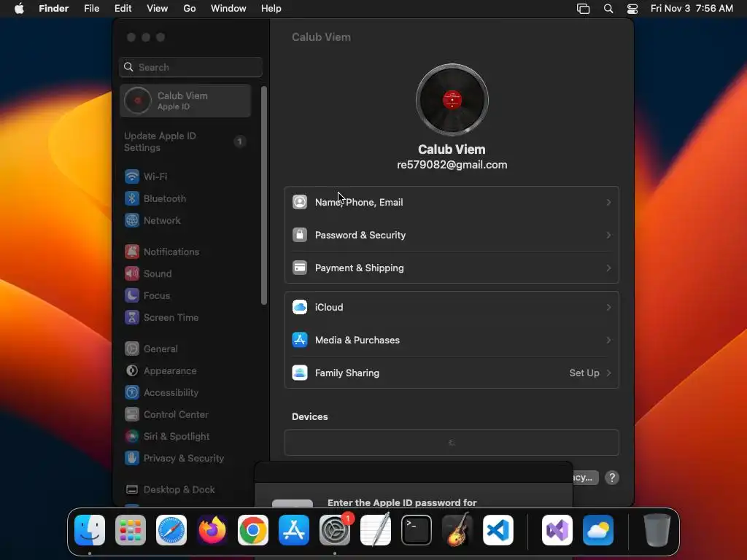This screenshot has height=560, width=747.
Task: Launch Firefox from the Dock
Action: (212, 530)
